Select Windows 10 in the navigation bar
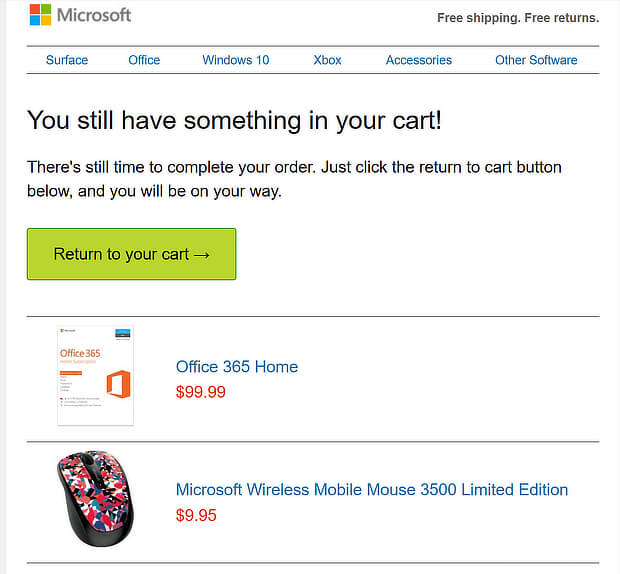 pos(235,60)
